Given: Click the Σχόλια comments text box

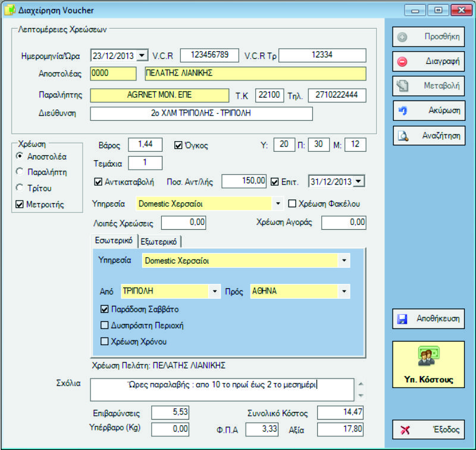Looking at the screenshot, I should 222,389.
